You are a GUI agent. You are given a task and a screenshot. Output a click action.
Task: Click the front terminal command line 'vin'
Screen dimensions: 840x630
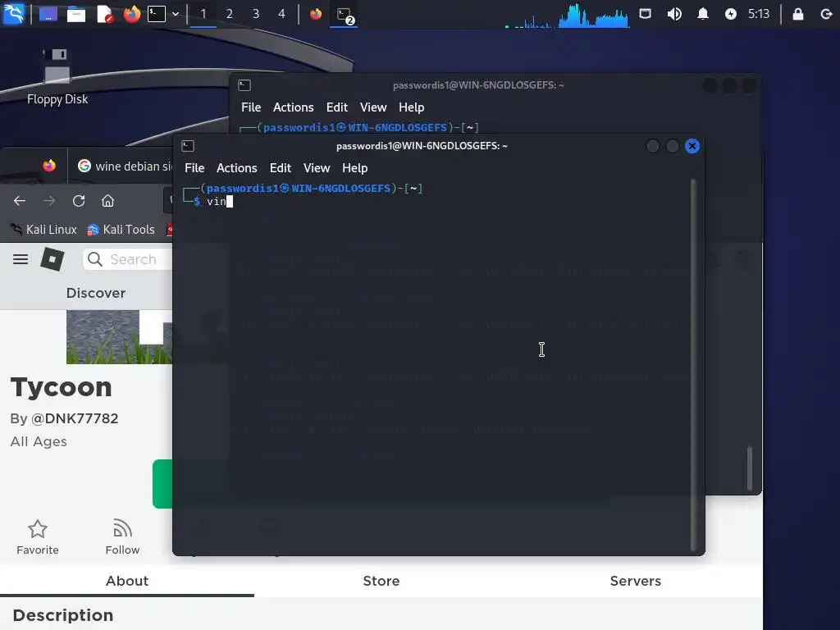pyautogui.click(x=217, y=202)
